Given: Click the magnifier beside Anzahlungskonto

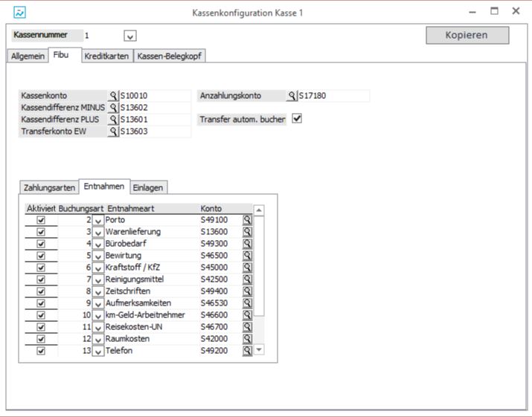Looking at the screenshot, I should pyautogui.click(x=292, y=96).
